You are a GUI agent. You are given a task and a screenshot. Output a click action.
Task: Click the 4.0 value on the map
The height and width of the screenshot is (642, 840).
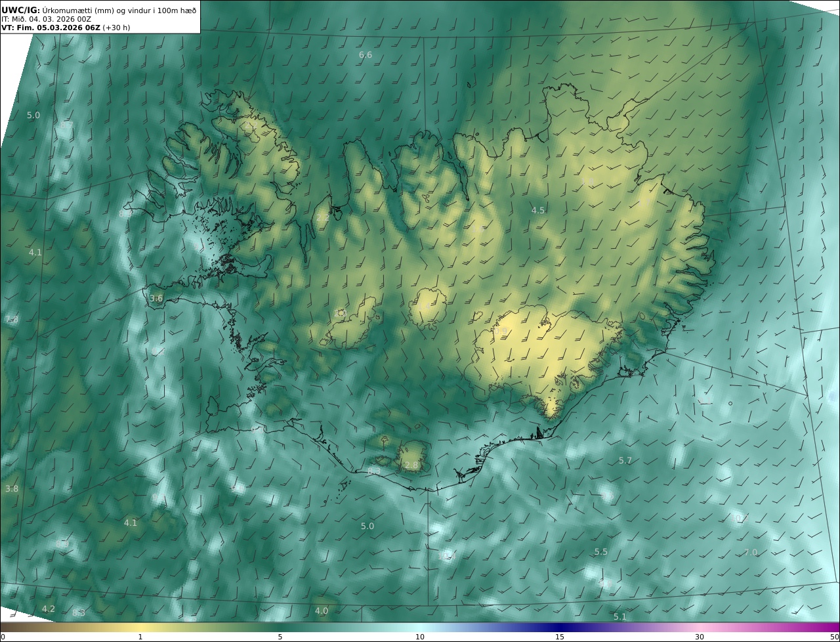click(x=322, y=611)
